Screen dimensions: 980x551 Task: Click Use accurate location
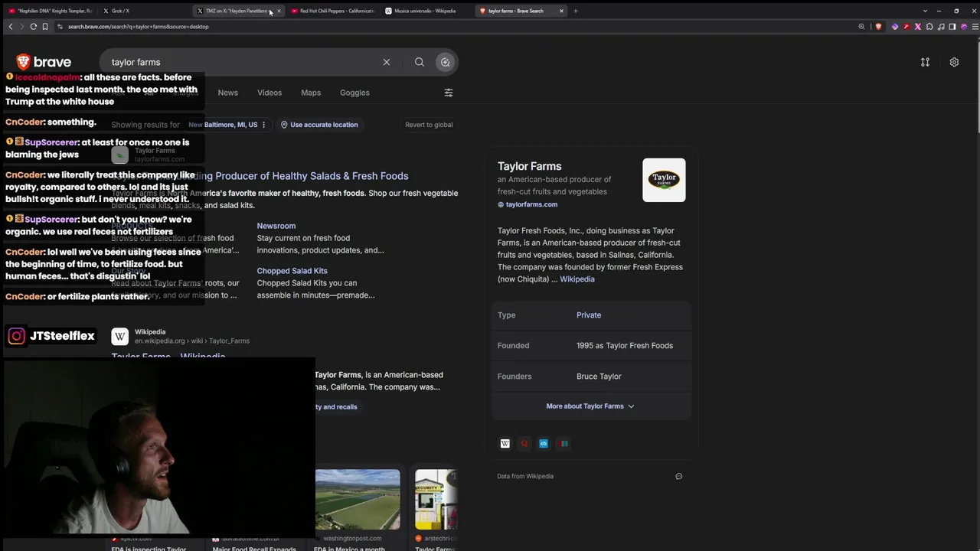pyautogui.click(x=318, y=125)
